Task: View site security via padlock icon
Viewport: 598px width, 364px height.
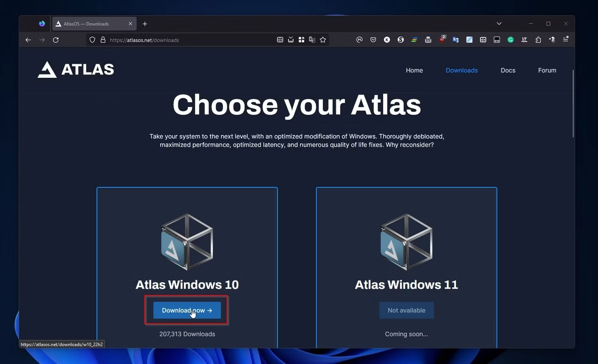Action: tap(103, 40)
